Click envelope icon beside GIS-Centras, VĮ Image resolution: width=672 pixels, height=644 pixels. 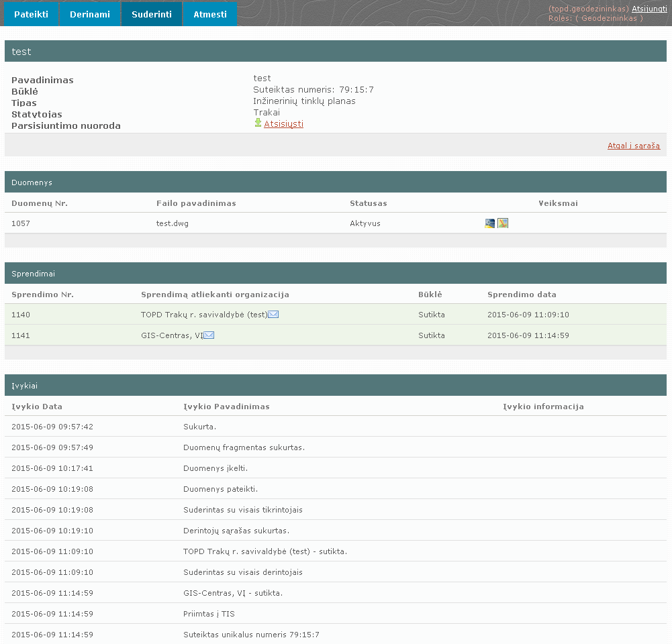[209, 335]
